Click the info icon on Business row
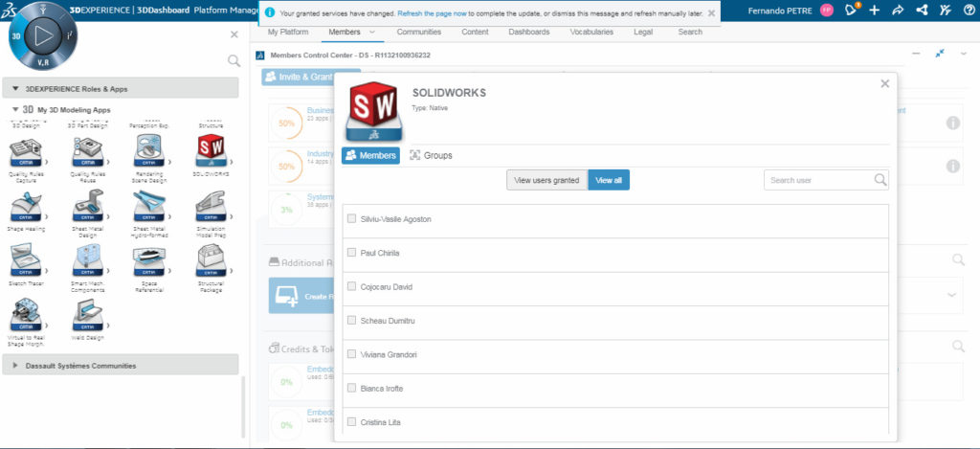This screenshot has width=980, height=449. [952, 123]
